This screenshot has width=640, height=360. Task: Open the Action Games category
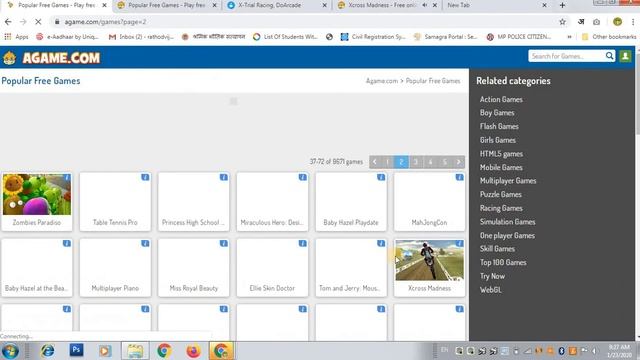tap(501, 99)
